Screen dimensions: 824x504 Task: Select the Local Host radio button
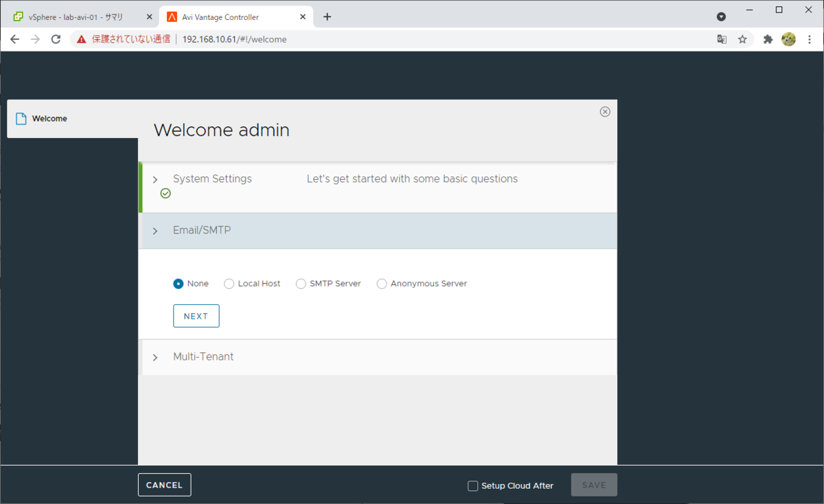coord(229,284)
